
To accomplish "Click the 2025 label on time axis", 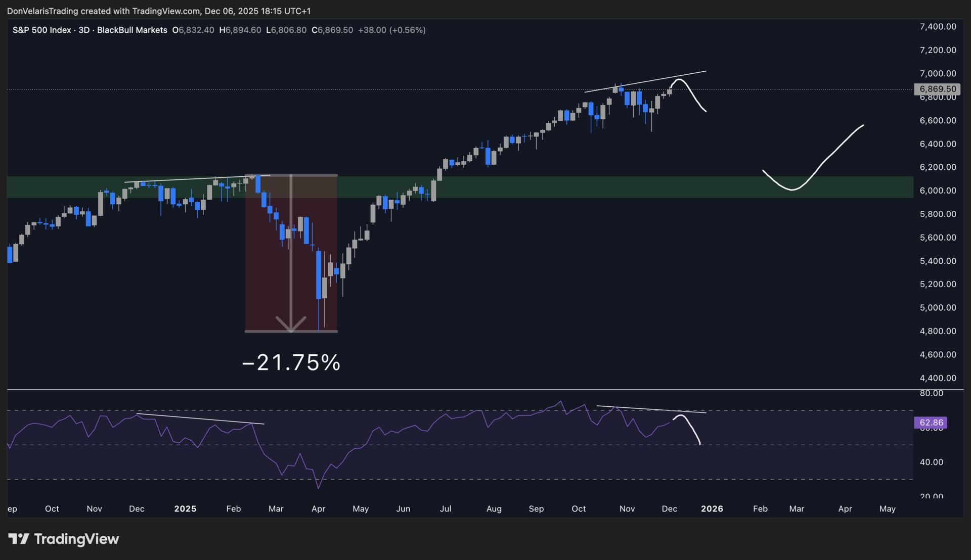I will (185, 509).
